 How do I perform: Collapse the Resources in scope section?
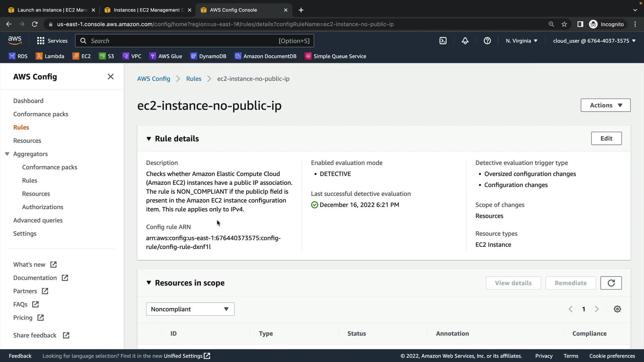[x=149, y=283]
